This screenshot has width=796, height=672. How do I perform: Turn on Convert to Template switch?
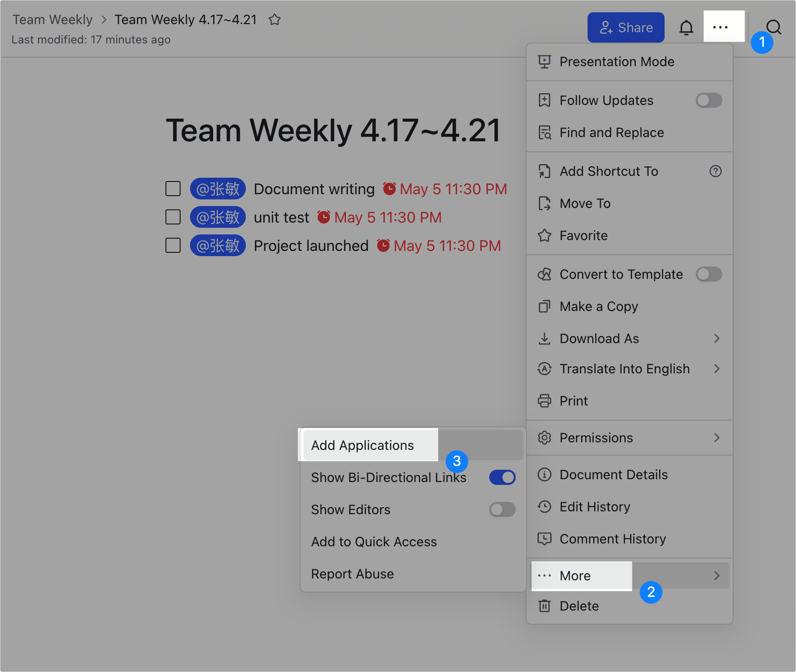coord(708,274)
